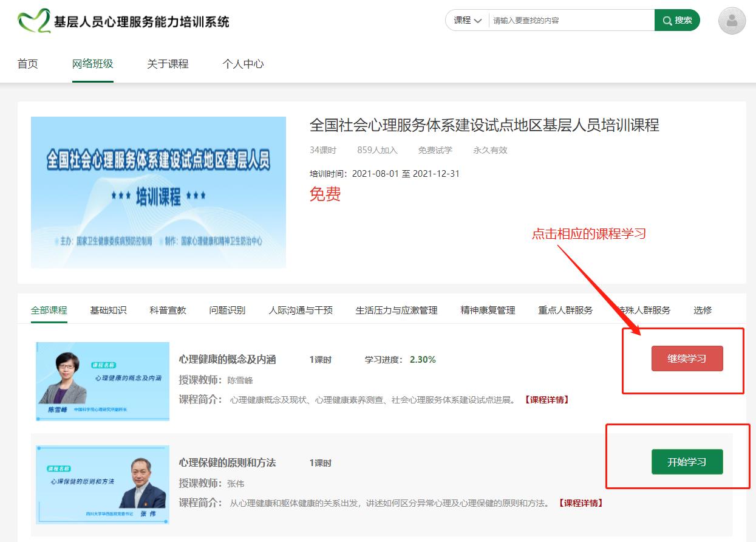756x542 pixels.
Task: Switch to the 基础知识 tab
Action: click(x=108, y=310)
